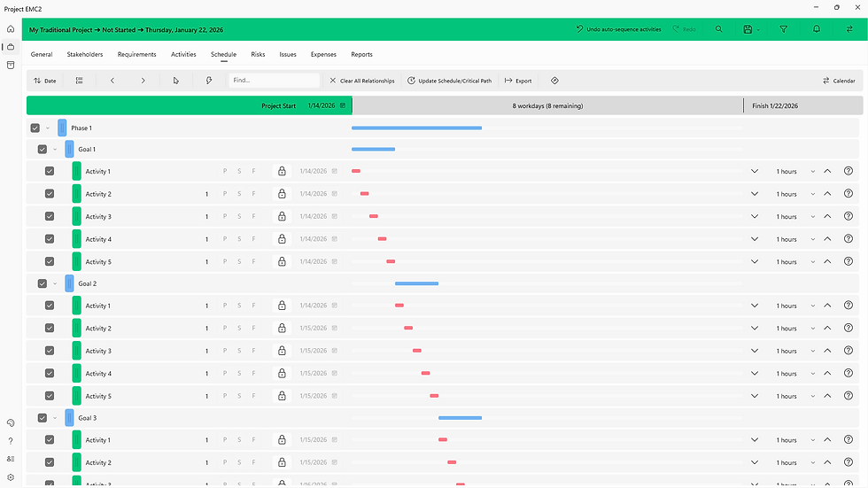Click the swap arrows icon in the green header
Viewport: 868px width, 488px height.
click(x=849, y=29)
